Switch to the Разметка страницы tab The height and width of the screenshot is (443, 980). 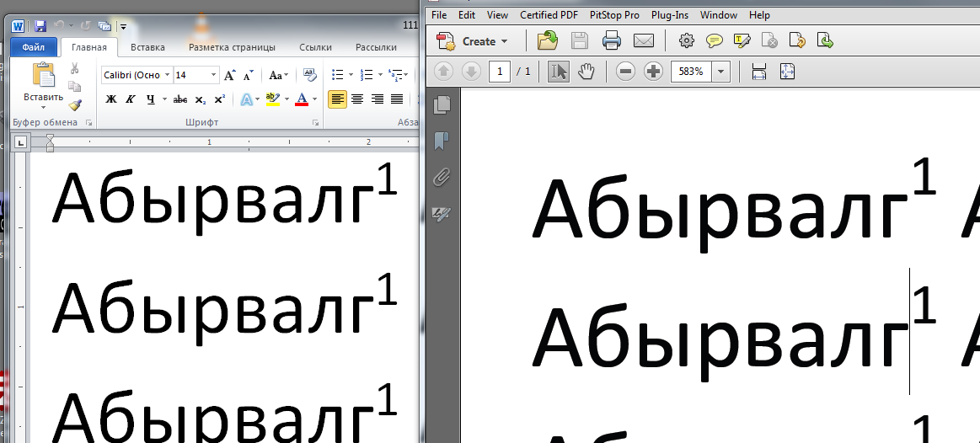232,47
